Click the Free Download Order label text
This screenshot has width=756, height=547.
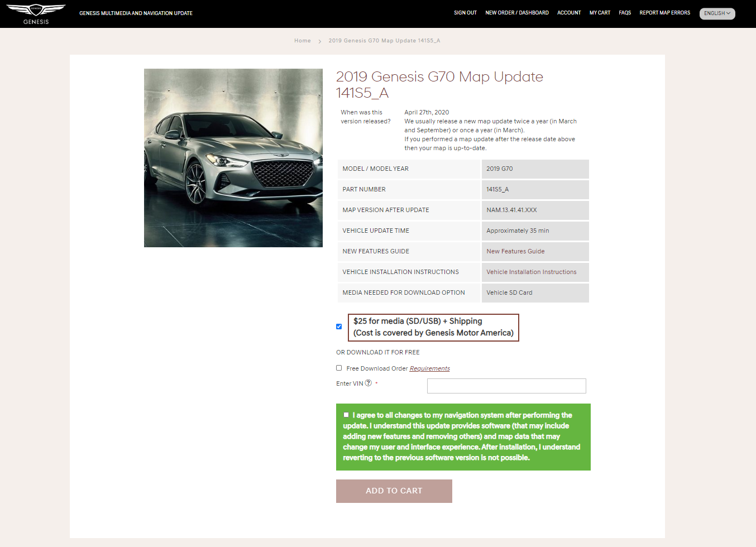377,368
